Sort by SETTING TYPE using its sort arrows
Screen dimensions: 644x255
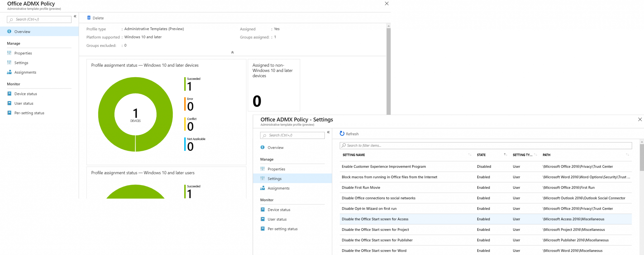point(535,155)
